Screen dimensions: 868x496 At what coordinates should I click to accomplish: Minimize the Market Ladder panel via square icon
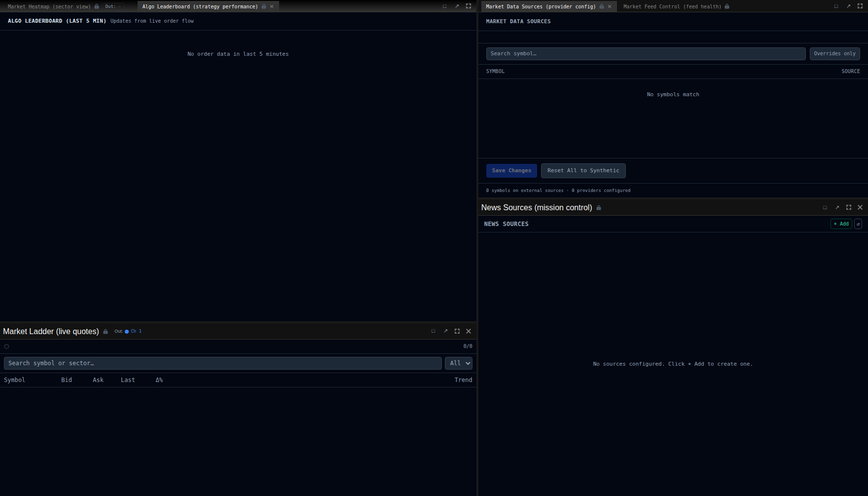click(434, 331)
